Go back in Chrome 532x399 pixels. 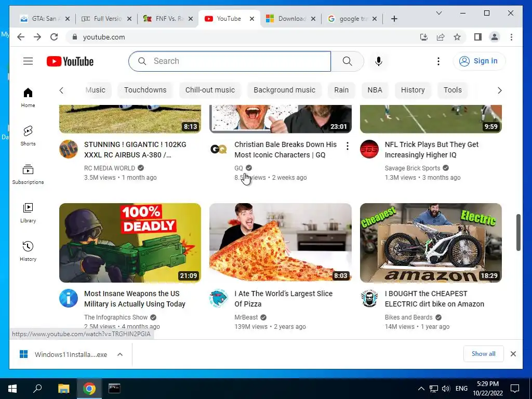[21, 37]
